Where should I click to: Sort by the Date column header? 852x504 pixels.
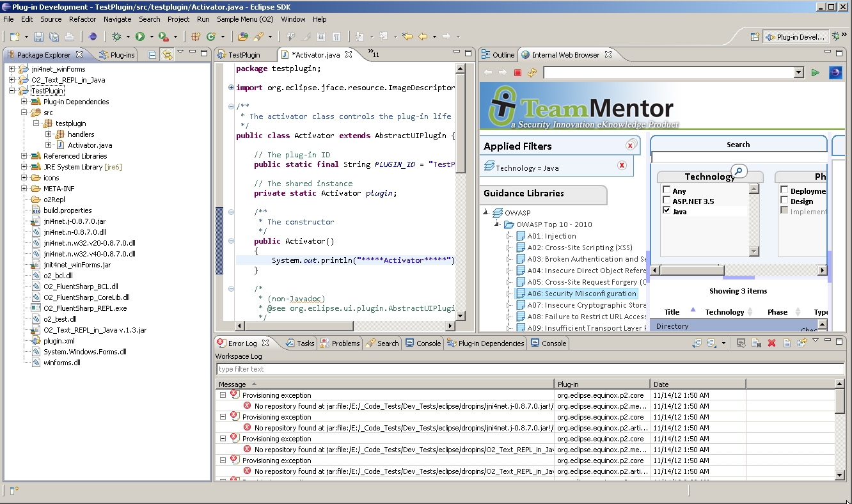pos(698,384)
